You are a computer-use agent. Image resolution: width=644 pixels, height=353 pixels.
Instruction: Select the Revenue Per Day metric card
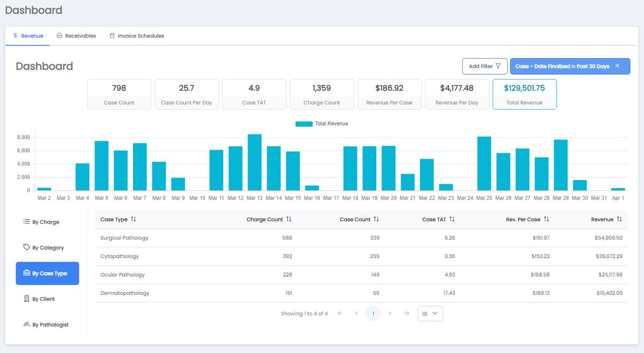click(457, 95)
